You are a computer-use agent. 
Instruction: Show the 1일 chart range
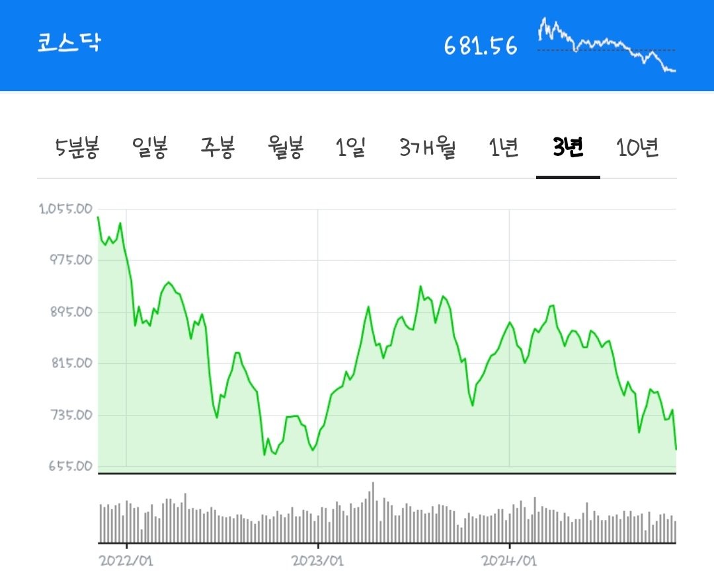point(350,147)
